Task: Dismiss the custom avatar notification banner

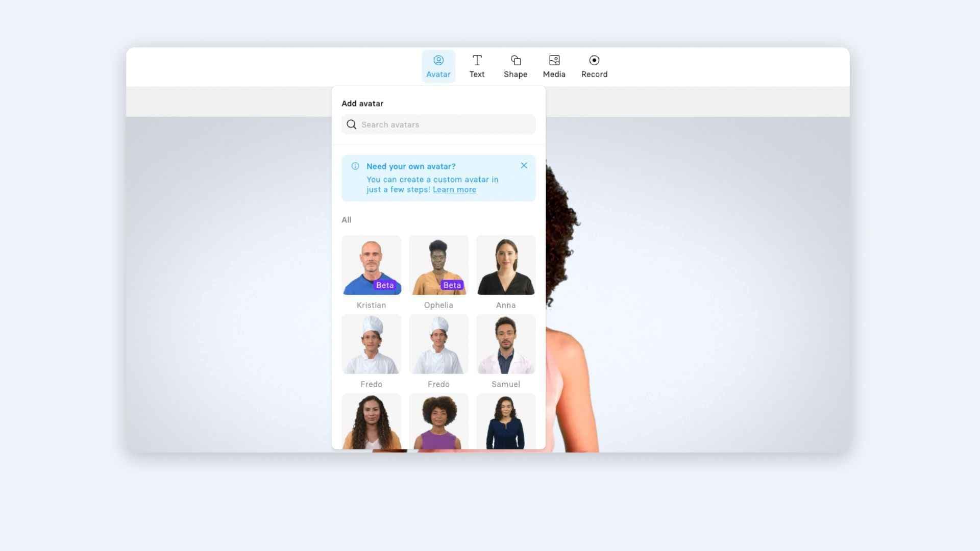Action: tap(524, 165)
